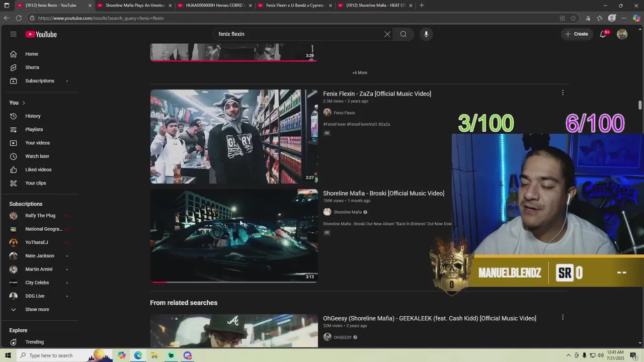Image resolution: width=644 pixels, height=362 pixels.
Task: Click the search magnifier button
Action: [x=404, y=34]
